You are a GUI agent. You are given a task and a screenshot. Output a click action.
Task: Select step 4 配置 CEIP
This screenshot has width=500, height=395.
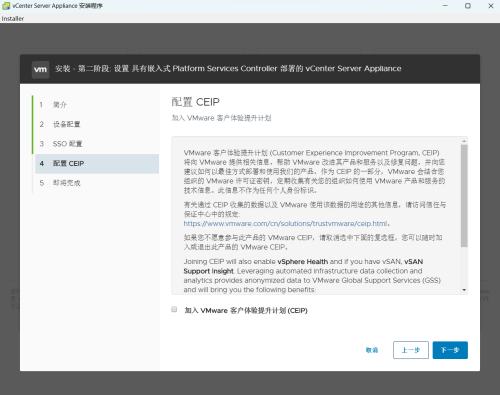tap(97, 164)
